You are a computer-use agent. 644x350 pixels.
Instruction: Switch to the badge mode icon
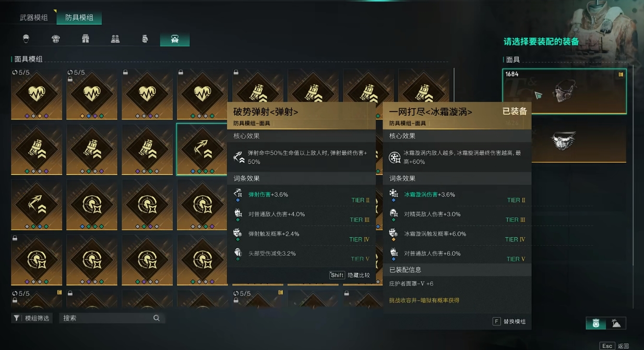tap(596, 323)
